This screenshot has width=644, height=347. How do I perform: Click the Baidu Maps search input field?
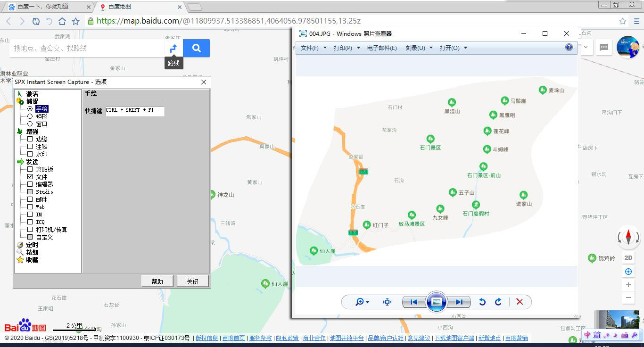87,48
